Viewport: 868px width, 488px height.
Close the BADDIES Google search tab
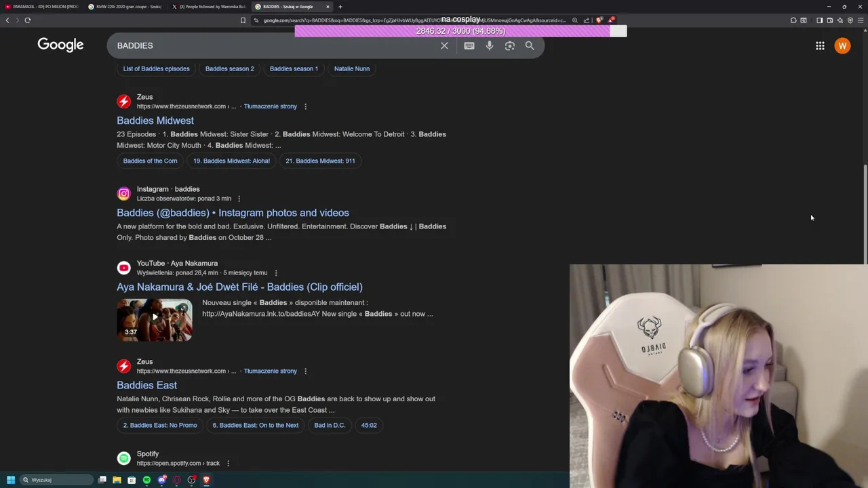click(x=328, y=7)
